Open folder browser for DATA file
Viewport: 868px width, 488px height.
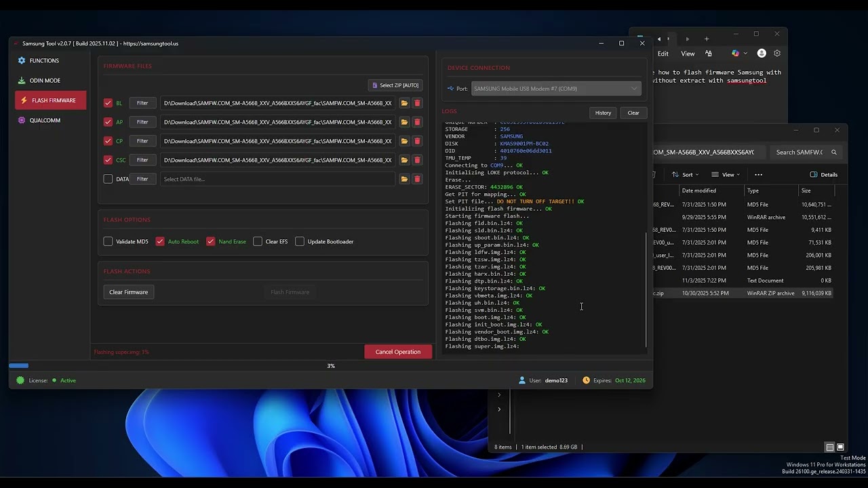[404, 179]
